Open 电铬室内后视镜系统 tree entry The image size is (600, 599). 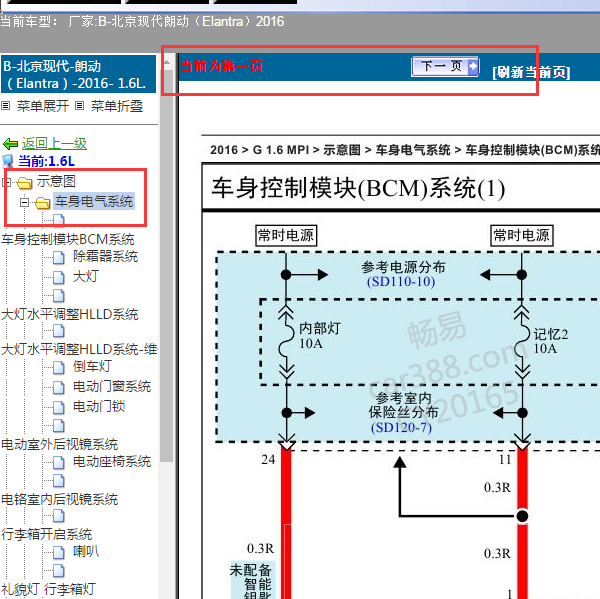(x=59, y=499)
